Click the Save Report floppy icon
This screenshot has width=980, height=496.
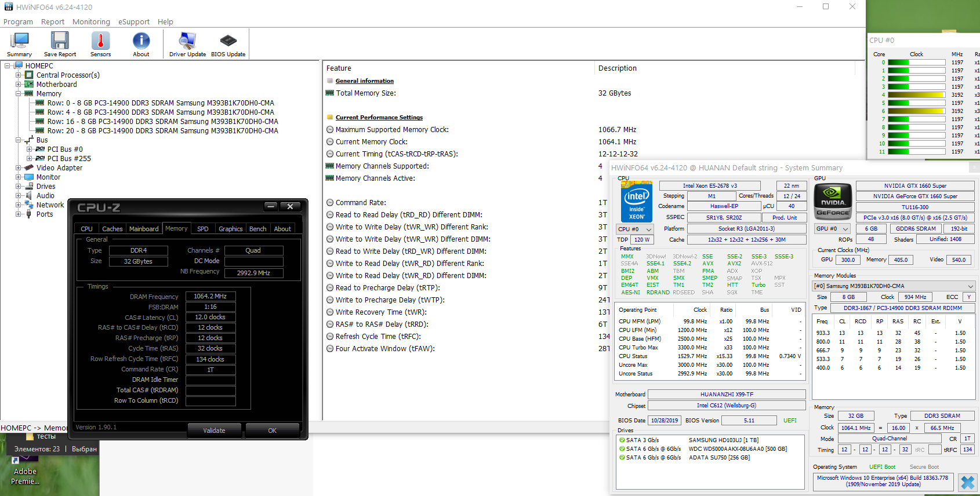60,44
